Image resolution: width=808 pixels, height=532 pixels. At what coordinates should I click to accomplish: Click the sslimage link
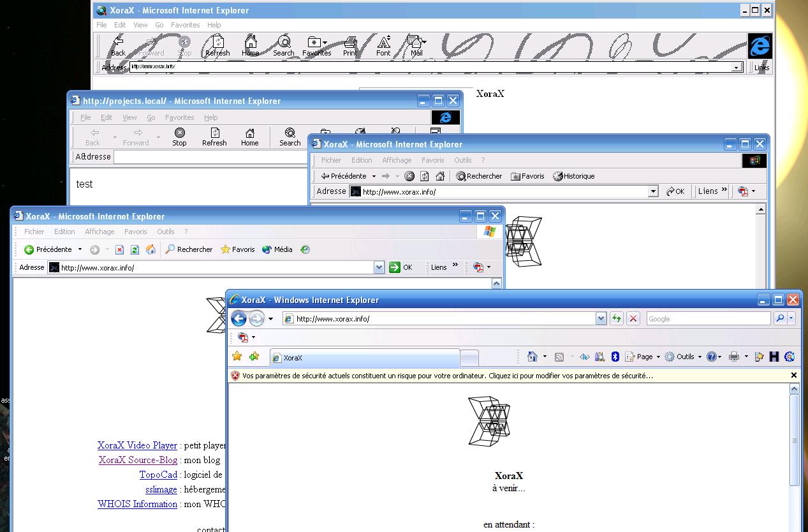tap(161, 489)
